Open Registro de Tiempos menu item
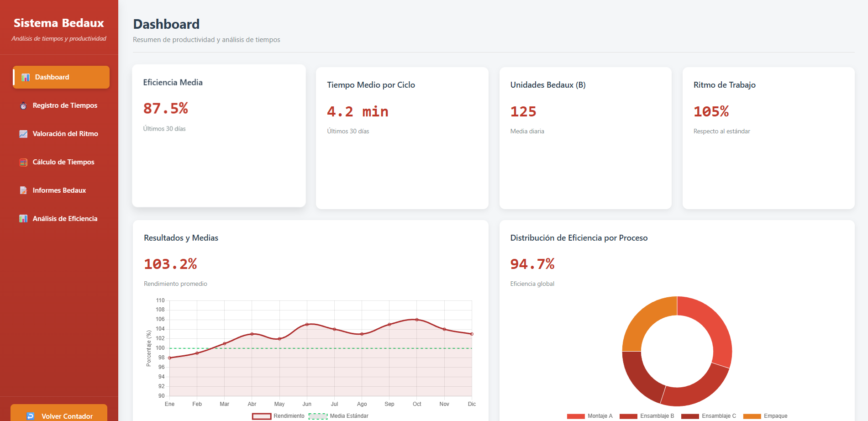The image size is (868, 421). [x=65, y=105]
